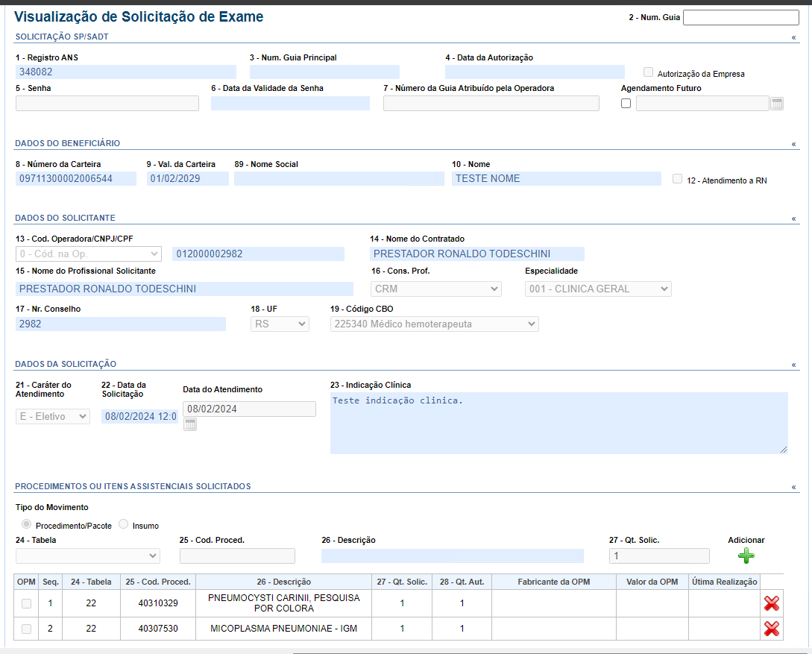Click the green Adicionar plus icon
This screenshot has width=812, height=654.
coord(746,556)
